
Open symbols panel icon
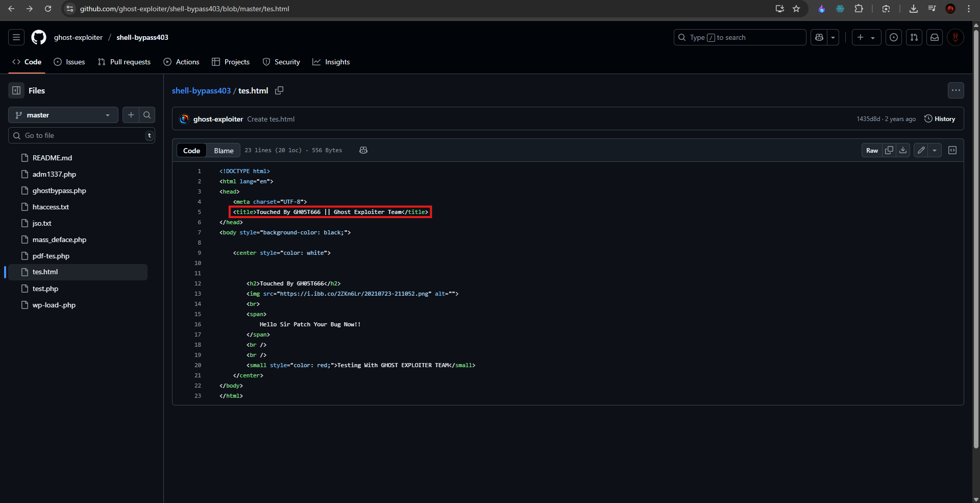(952, 150)
